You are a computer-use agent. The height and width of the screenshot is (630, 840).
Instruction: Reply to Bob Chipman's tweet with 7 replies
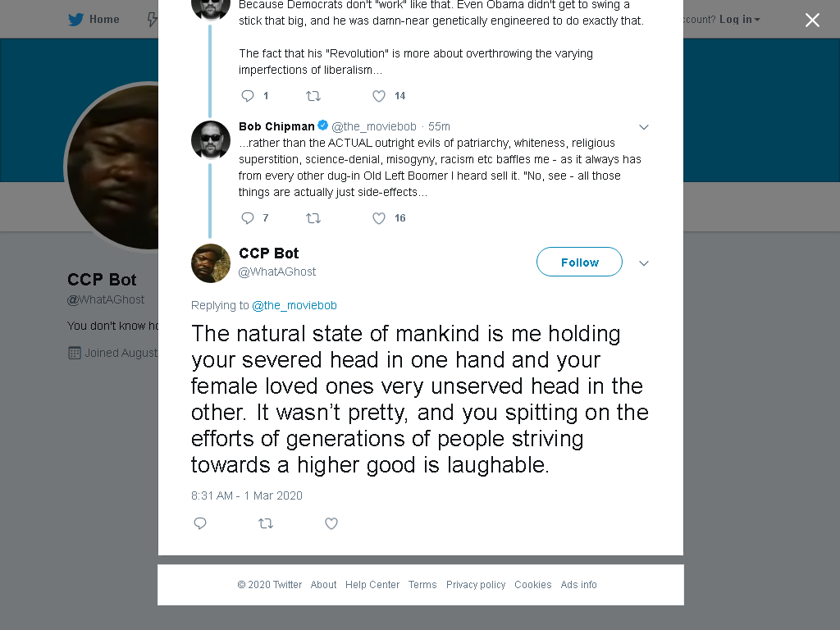coord(248,218)
